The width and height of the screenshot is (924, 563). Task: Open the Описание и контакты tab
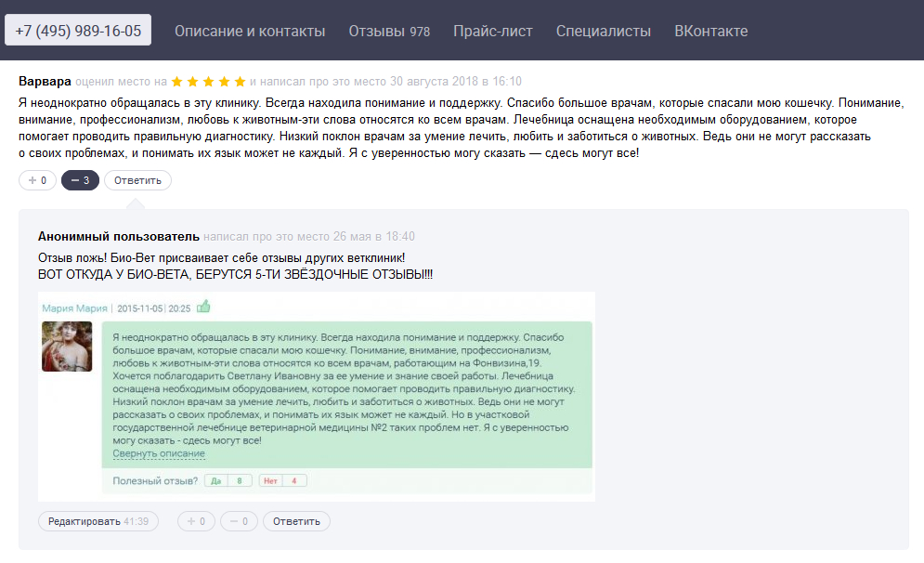[x=250, y=32]
